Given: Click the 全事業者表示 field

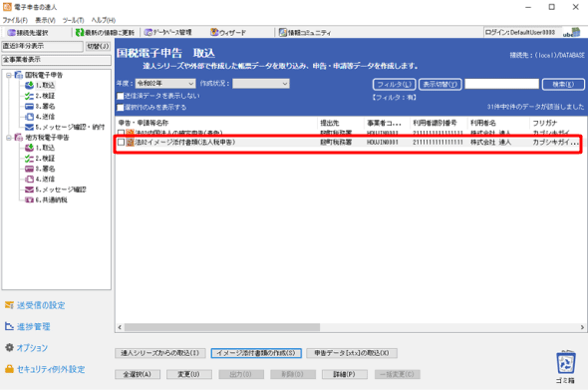Looking at the screenshot, I should [x=56, y=60].
